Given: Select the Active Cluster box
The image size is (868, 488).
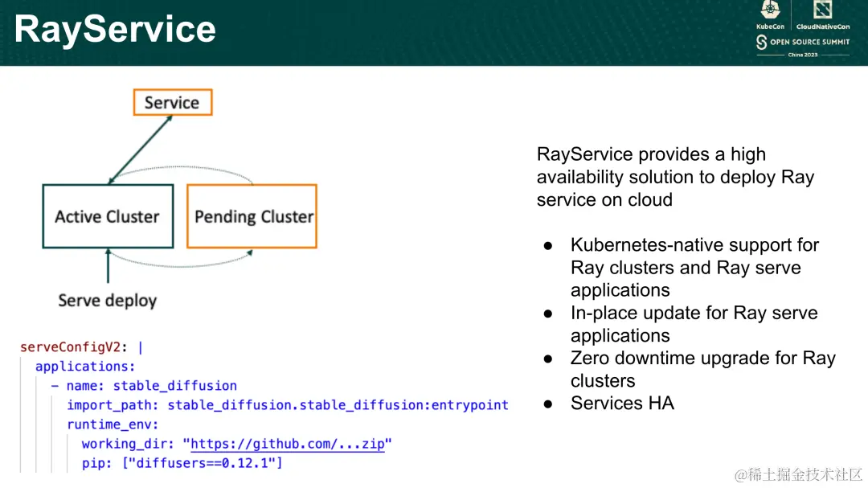Looking at the screenshot, I should 108,216.
